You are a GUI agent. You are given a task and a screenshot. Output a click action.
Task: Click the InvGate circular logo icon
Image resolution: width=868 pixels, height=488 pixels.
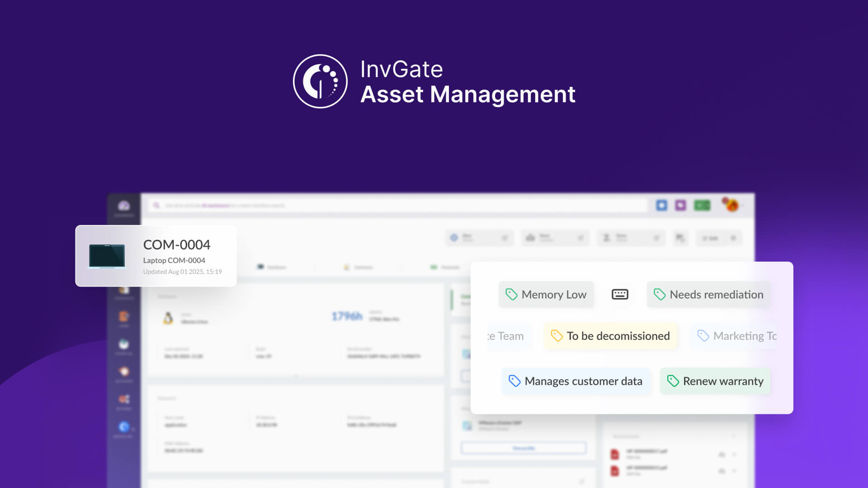click(320, 81)
